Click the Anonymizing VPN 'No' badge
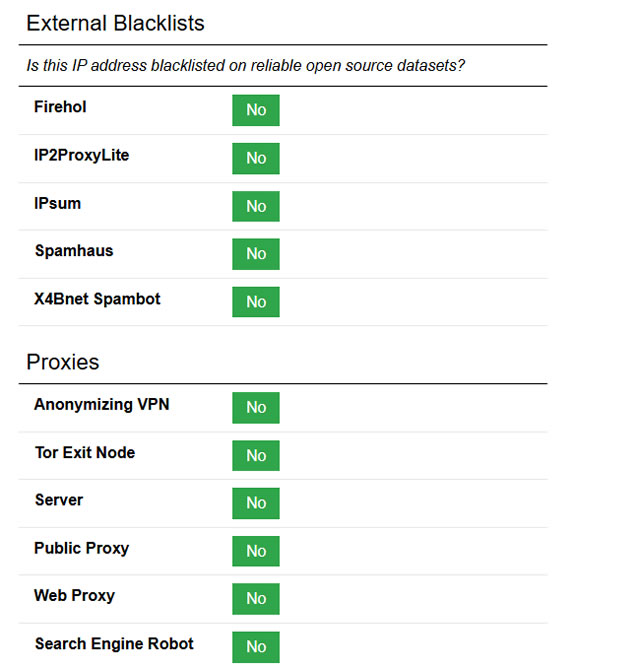640x667 pixels. click(x=256, y=407)
